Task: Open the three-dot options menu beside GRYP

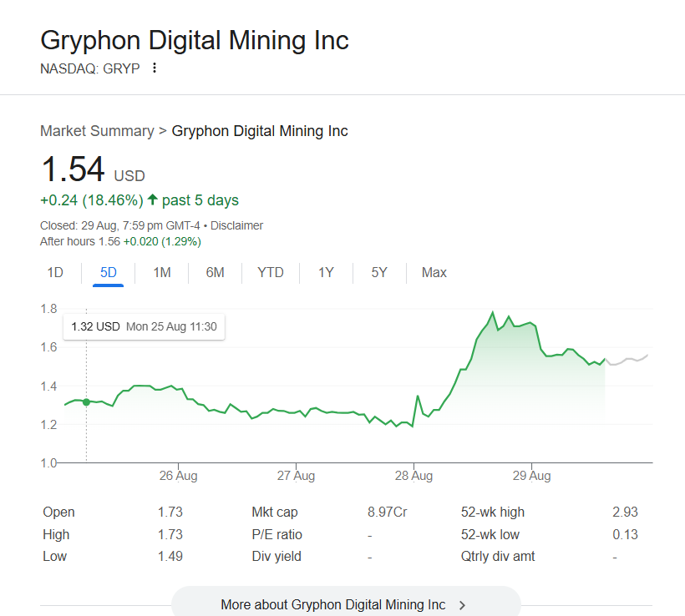Action: click(x=154, y=68)
